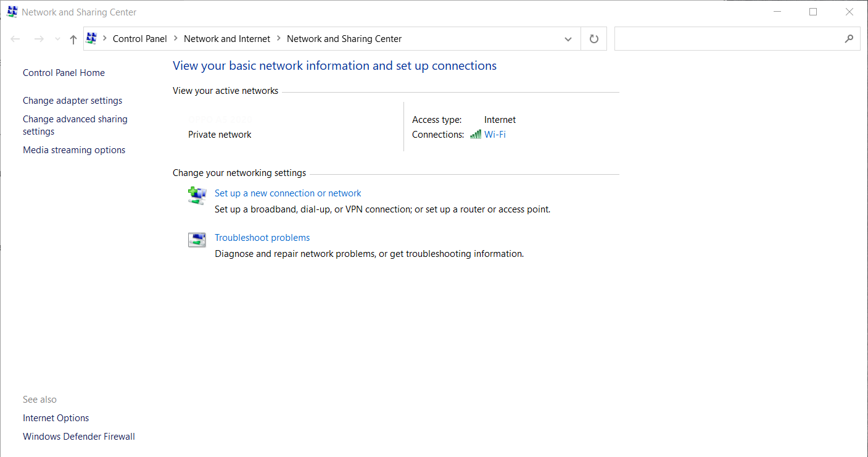Viewport: 868px width, 457px height.
Task: Click the back navigation arrow
Action: tap(15, 38)
